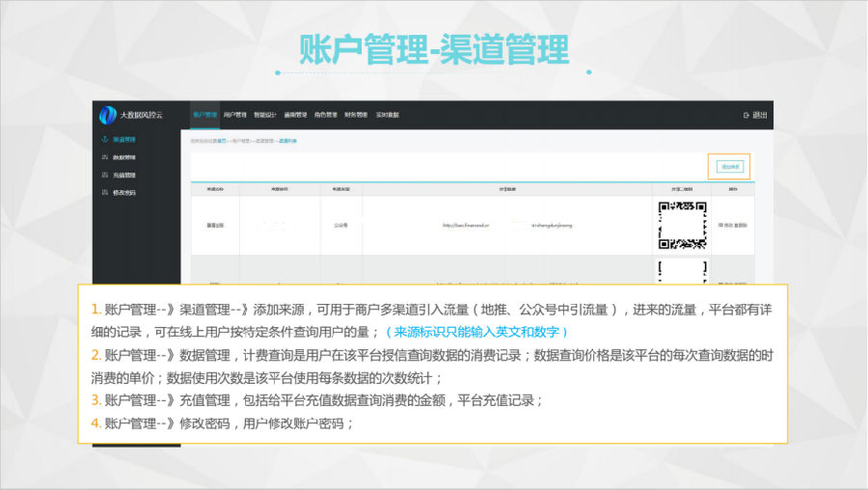Click the 大数据风控云 logo icon
Viewport: 868px width, 490px height.
pos(107,115)
